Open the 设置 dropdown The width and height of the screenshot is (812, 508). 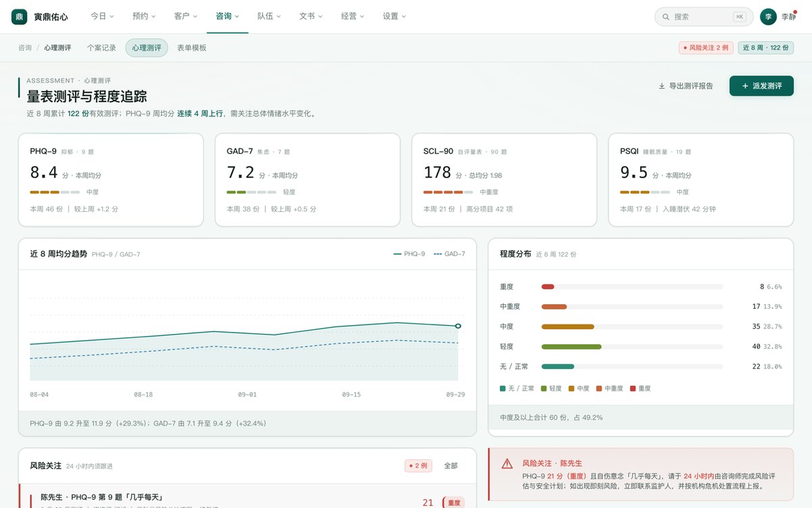pos(394,16)
